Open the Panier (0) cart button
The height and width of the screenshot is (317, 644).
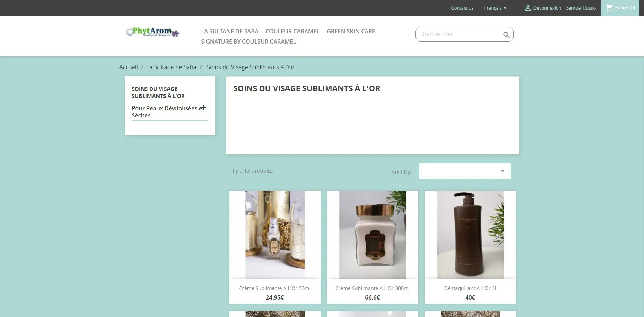tap(620, 8)
